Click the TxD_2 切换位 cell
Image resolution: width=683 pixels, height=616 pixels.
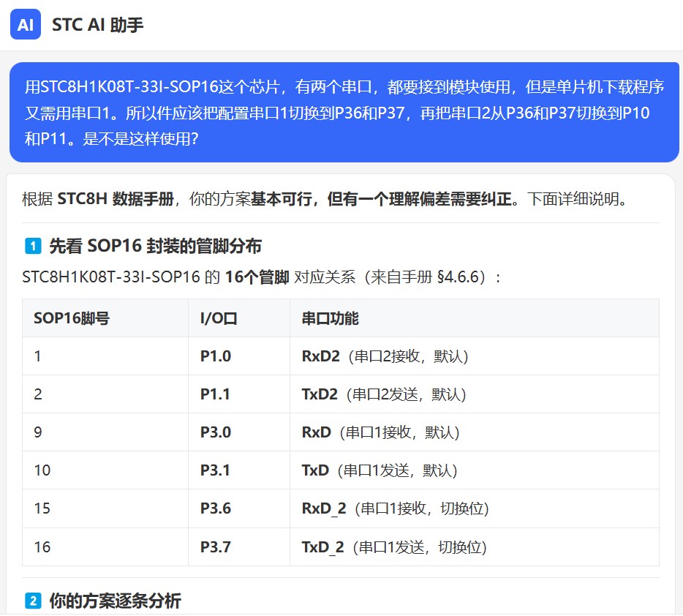click(475, 546)
